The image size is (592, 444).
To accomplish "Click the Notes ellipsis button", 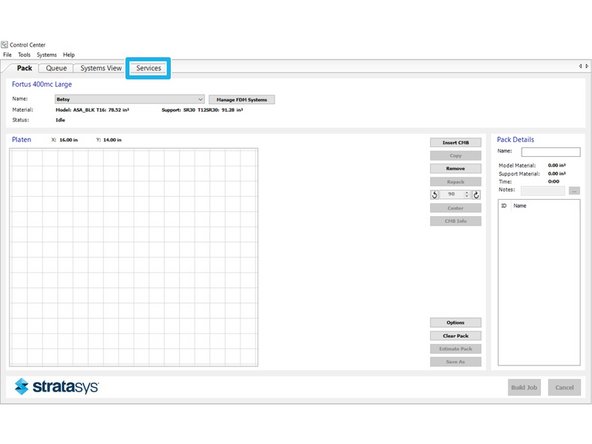I will pos(574,191).
